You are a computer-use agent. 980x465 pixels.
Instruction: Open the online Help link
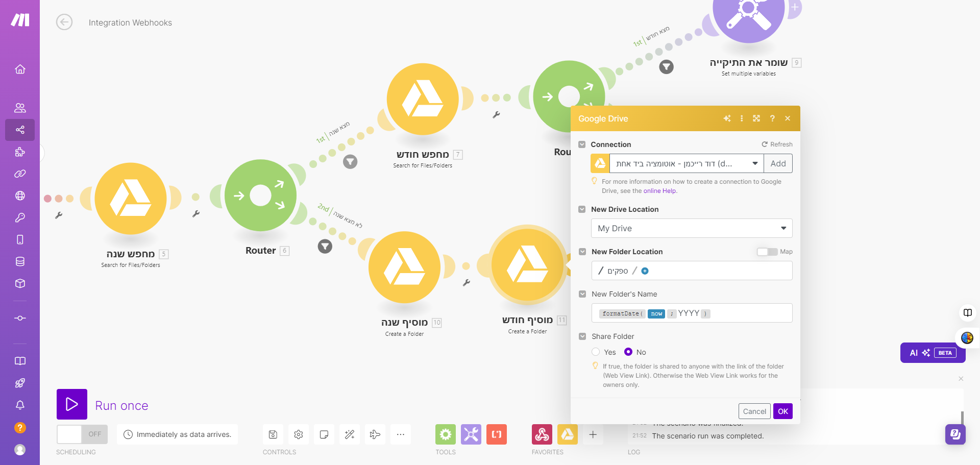point(659,191)
